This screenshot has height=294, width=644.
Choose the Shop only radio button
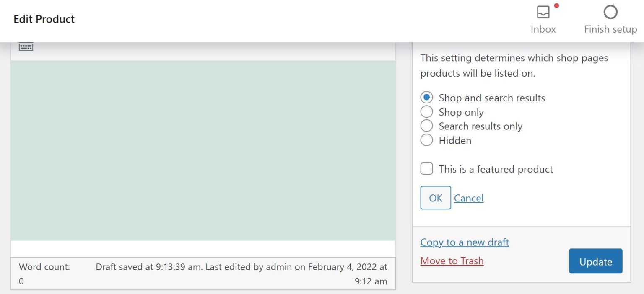426,112
